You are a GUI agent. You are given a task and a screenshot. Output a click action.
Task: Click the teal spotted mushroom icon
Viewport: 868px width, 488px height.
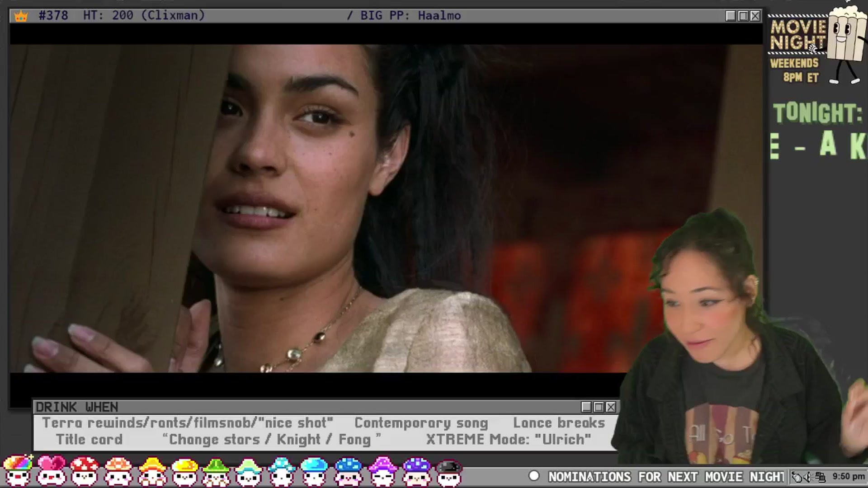pos(282,471)
